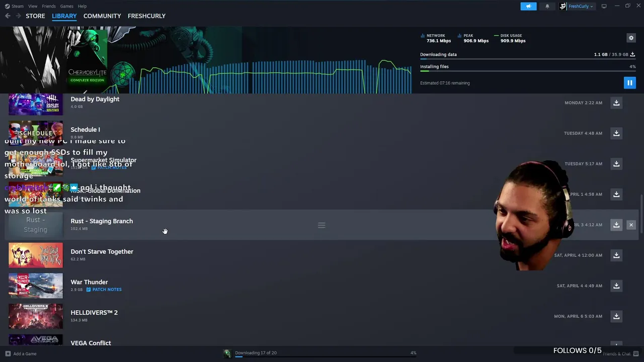Viewport: 644px width, 362px height.
Task: Download Supermarket Simulator update now
Action: click(616, 163)
